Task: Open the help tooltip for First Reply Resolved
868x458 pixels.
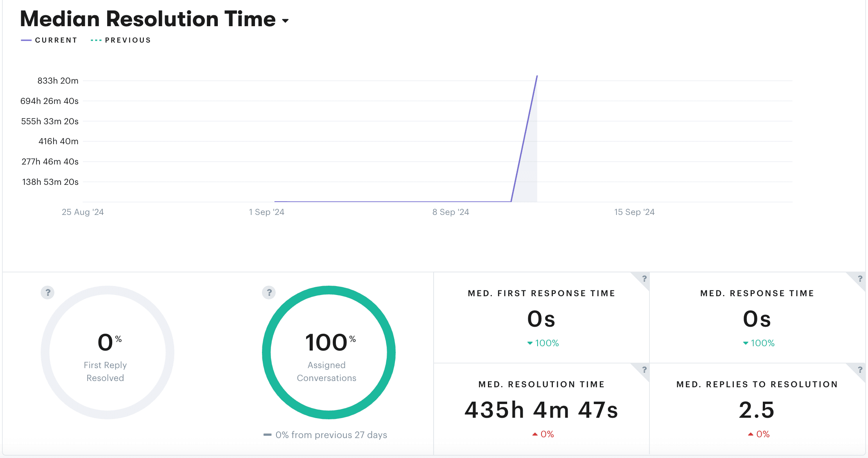Action: click(x=47, y=292)
